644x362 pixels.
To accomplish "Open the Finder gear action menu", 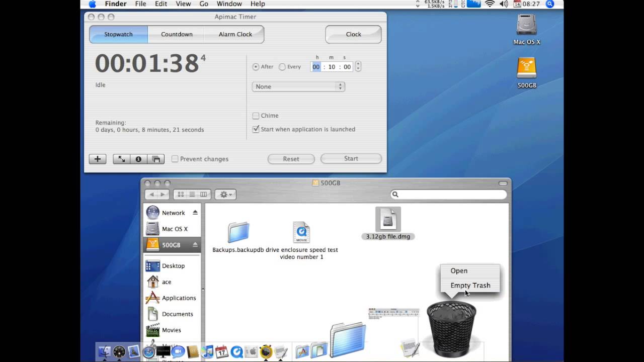I will [225, 195].
